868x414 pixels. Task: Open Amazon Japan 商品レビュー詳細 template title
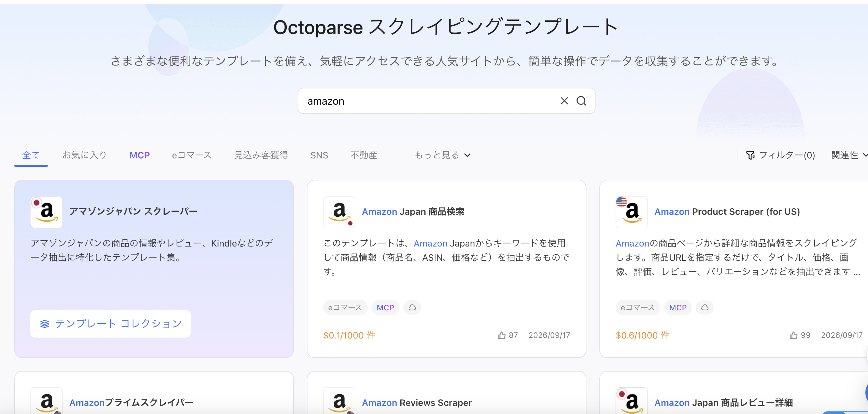(723, 403)
